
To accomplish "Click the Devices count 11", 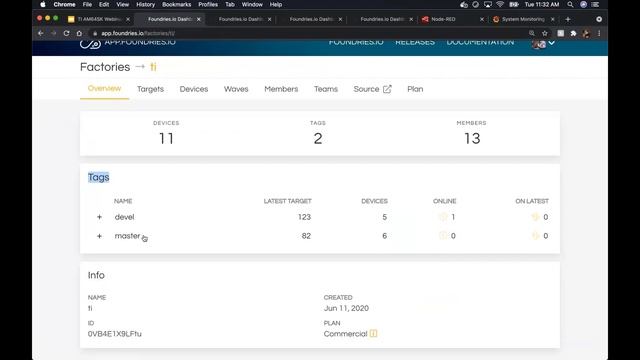I will click(166, 139).
